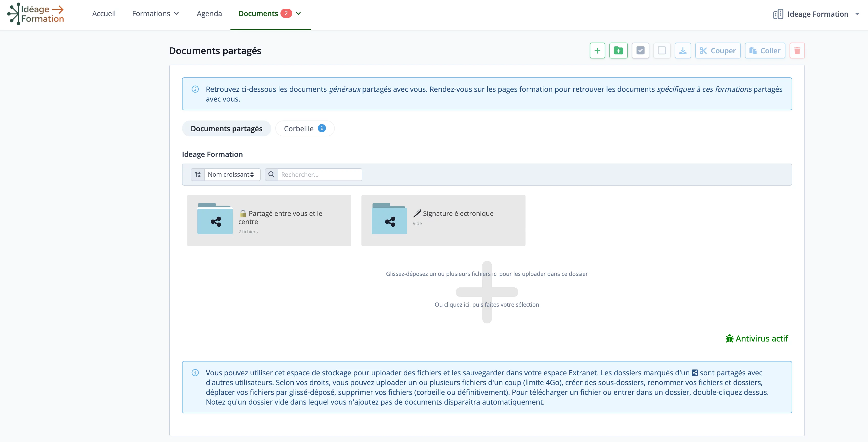Open the Accueil menu item

coord(104,14)
